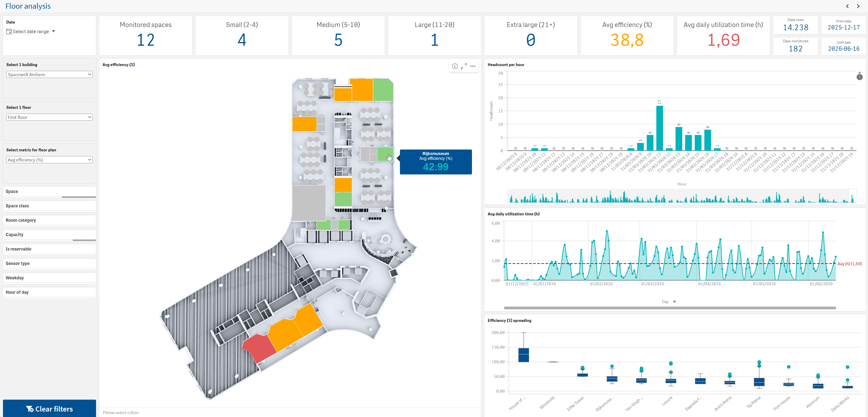Click the utilization chart horizontal scrollbar
The width and height of the screenshot is (868, 417).
pos(670,308)
